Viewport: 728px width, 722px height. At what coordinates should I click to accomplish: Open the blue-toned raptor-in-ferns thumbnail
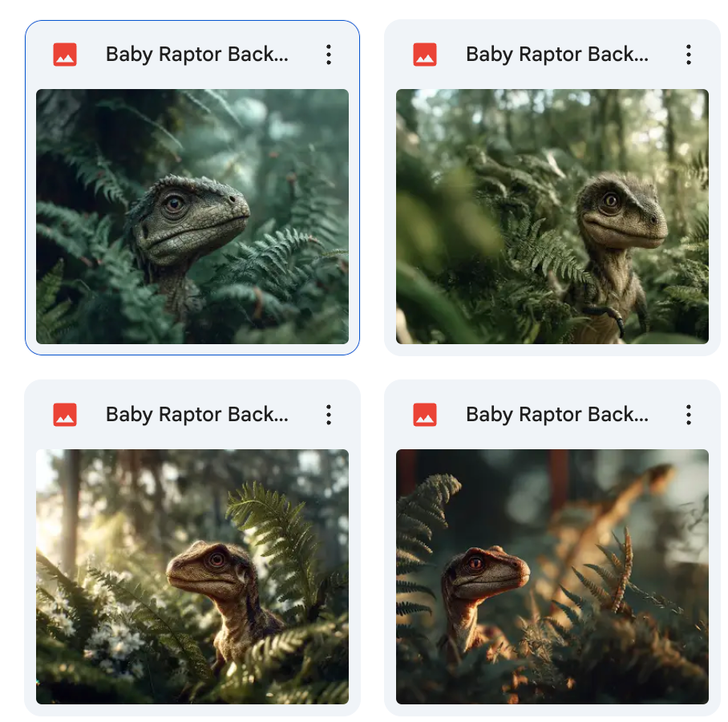[x=192, y=216]
